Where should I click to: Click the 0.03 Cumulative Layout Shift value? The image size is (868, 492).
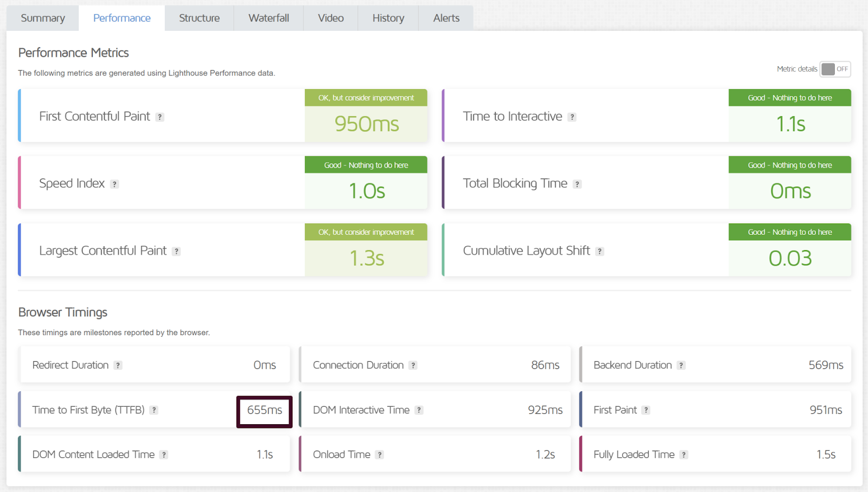coord(790,258)
